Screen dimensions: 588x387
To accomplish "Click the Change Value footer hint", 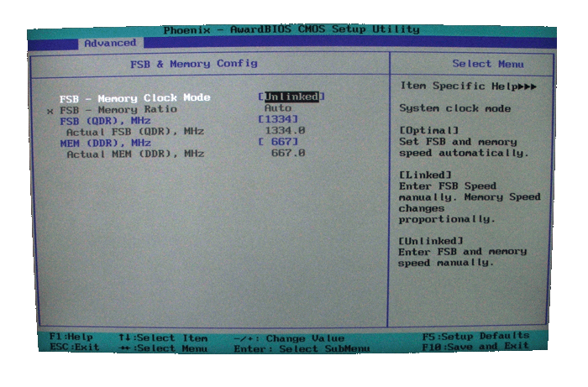I will [289, 338].
